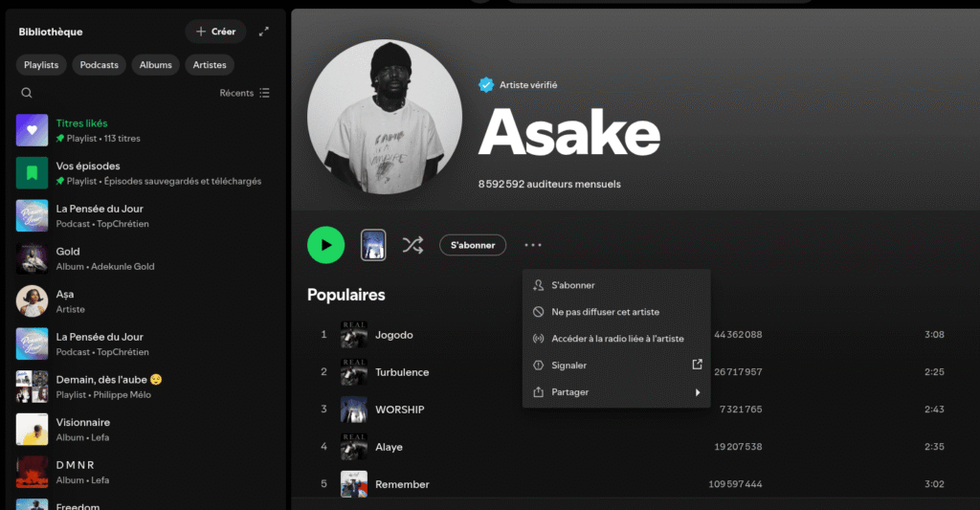Click the blue verified artist badge
Viewport: 980px width, 510px height.
coord(485,84)
